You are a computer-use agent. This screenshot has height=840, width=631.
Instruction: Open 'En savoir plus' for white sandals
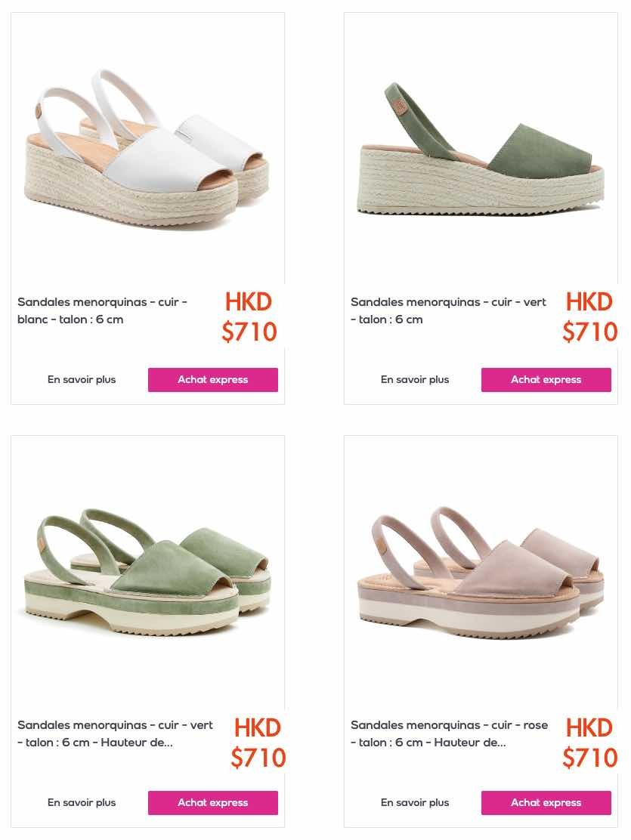point(82,380)
